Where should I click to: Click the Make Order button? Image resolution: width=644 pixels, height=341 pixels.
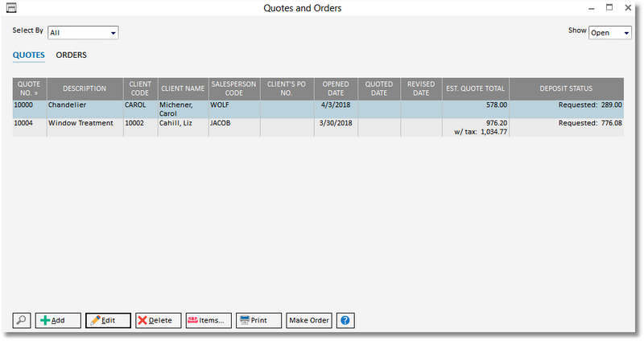309,320
